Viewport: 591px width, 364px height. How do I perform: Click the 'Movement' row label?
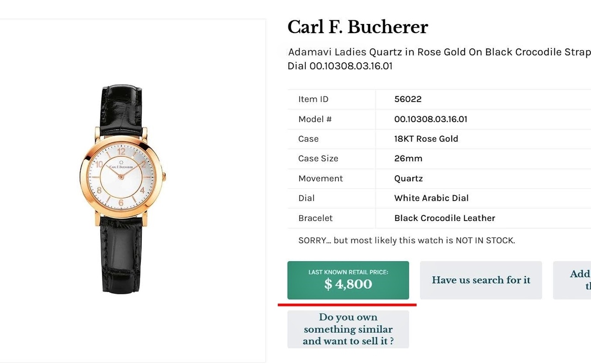pyautogui.click(x=320, y=179)
